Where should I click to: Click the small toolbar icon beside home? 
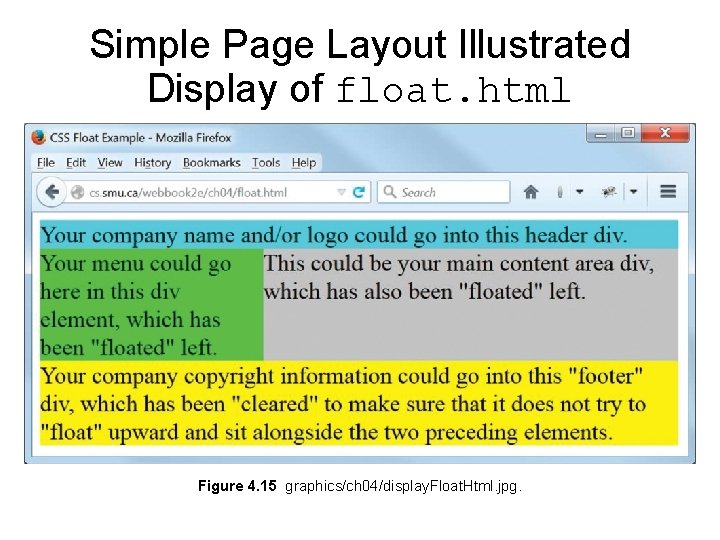point(559,192)
